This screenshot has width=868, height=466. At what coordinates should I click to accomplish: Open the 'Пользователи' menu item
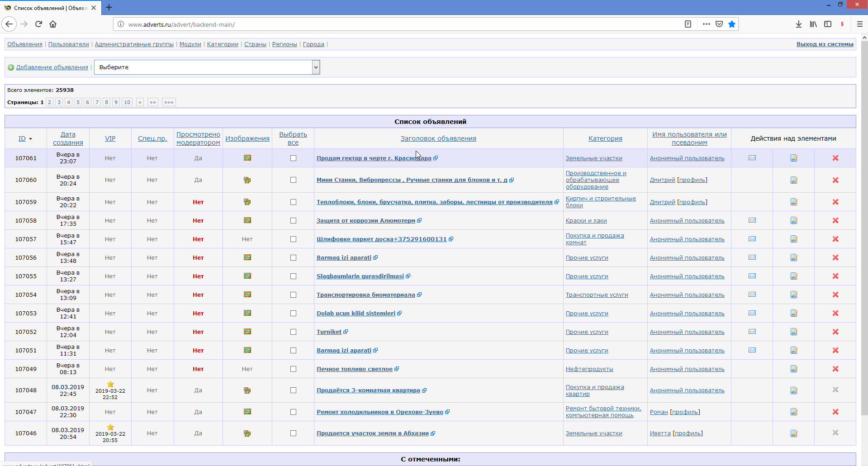click(68, 44)
